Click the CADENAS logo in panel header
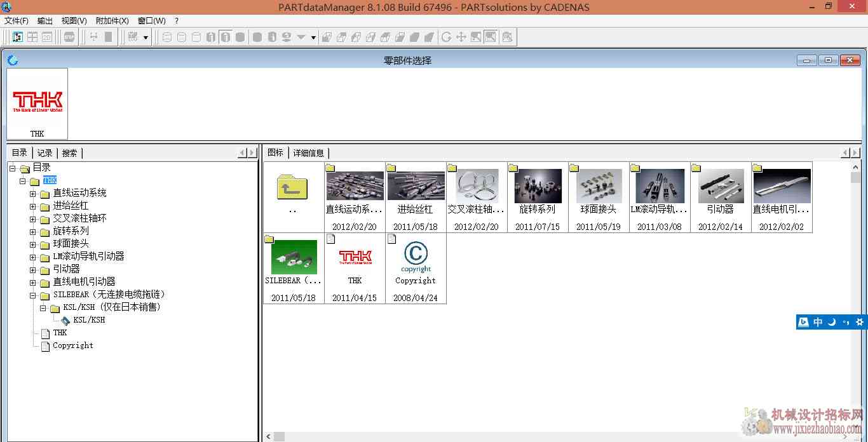 point(12,60)
